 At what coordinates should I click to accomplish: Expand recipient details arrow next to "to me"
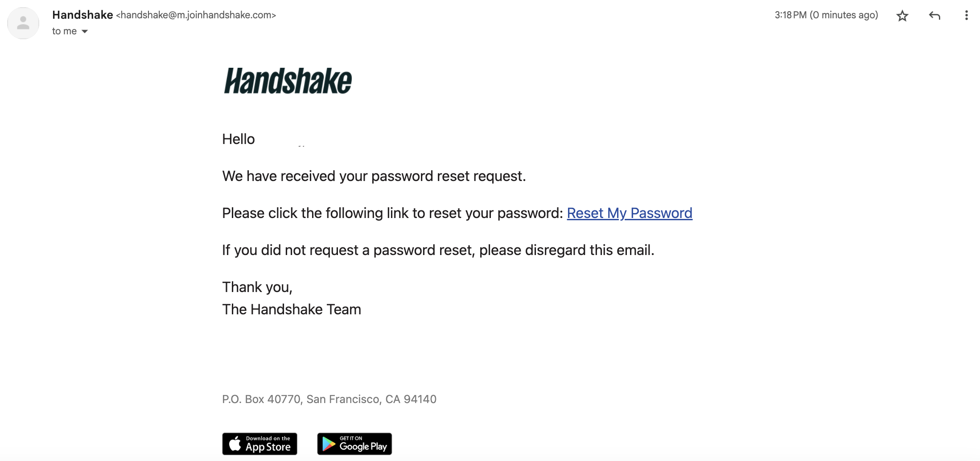pos(85,31)
